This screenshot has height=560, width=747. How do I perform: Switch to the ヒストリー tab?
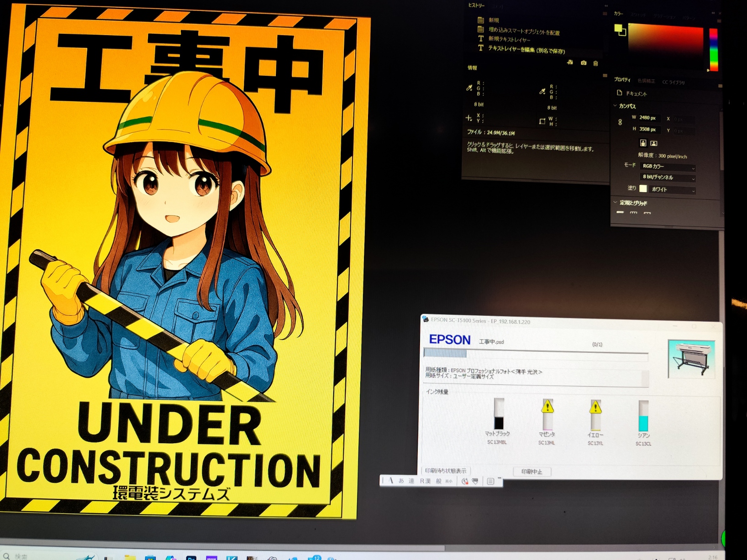coord(476,5)
